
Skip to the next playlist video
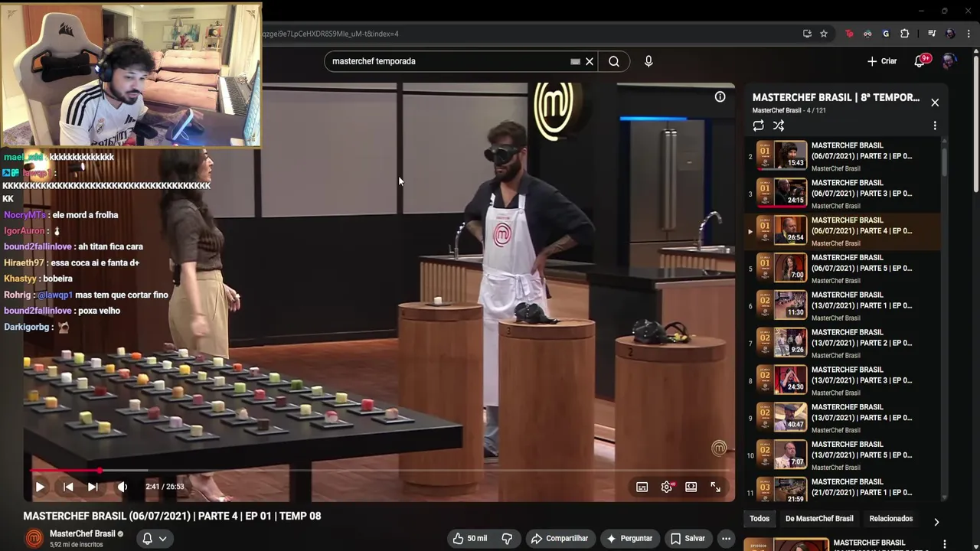tap(93, 487)
